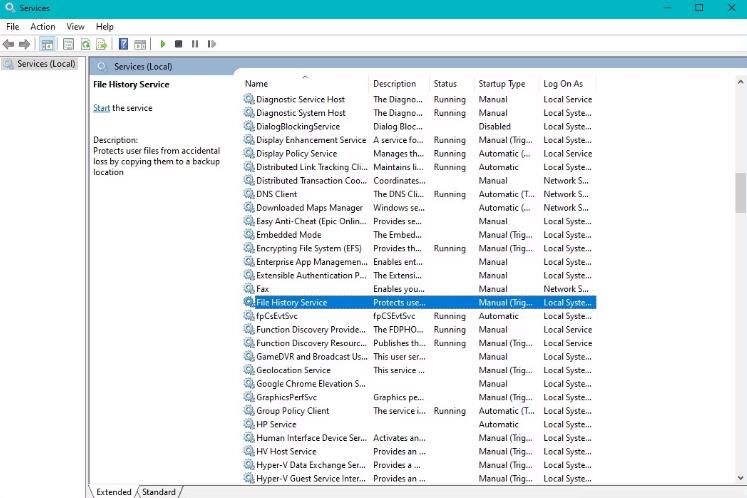747x498 pixels.
Task: Click the gear icon beside DialogBlockingService
Action: [249, 126]
